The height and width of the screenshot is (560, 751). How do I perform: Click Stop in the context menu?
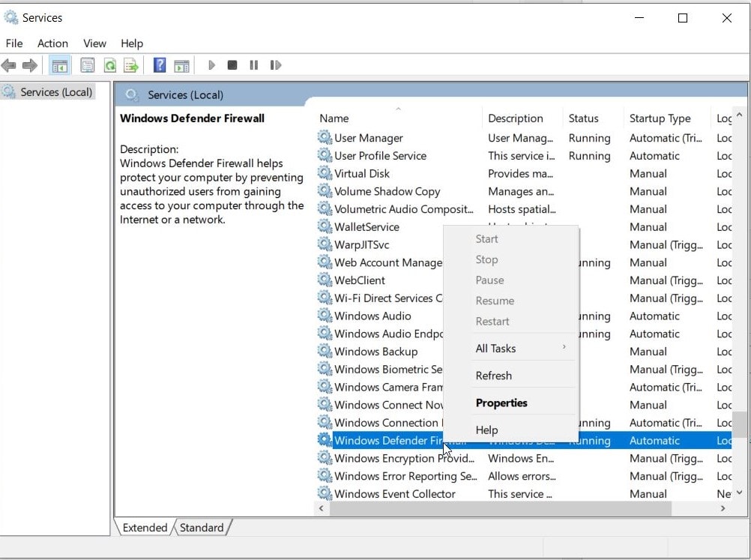coord(486,259)
